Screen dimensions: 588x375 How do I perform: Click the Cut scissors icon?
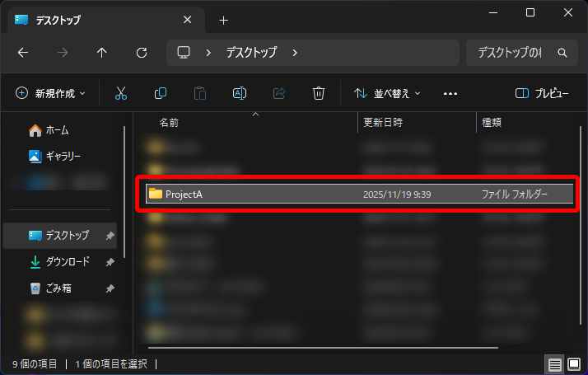point(121,93)
